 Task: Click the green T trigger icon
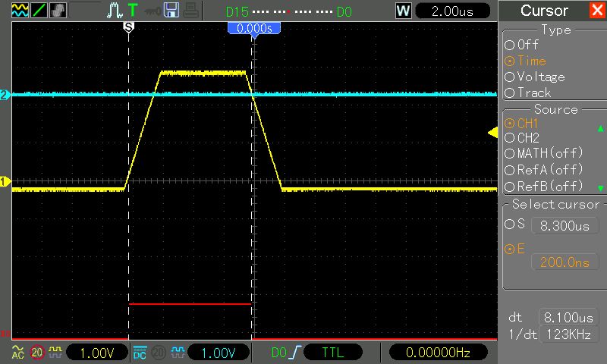pyautogui.click(x=133, y=11)
